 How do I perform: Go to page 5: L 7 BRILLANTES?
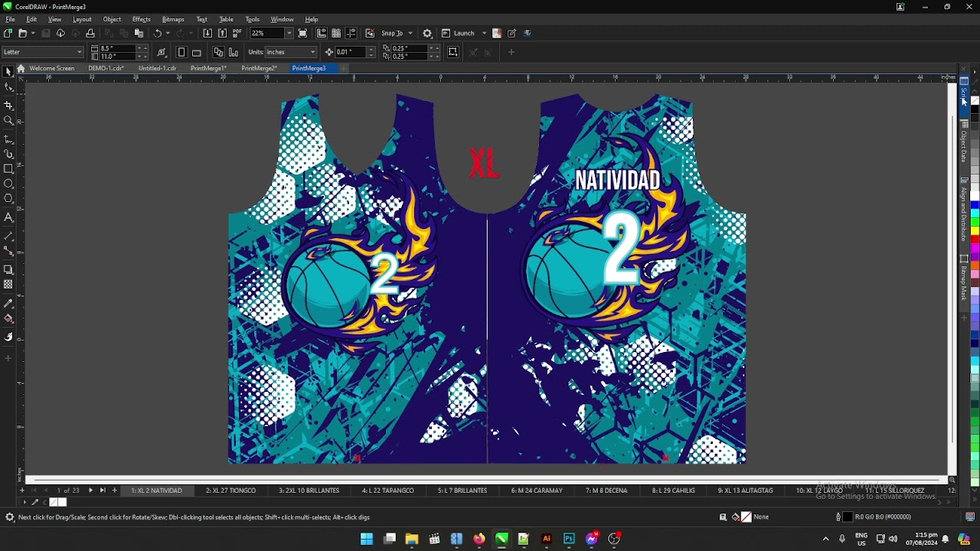tap(462, 491)
